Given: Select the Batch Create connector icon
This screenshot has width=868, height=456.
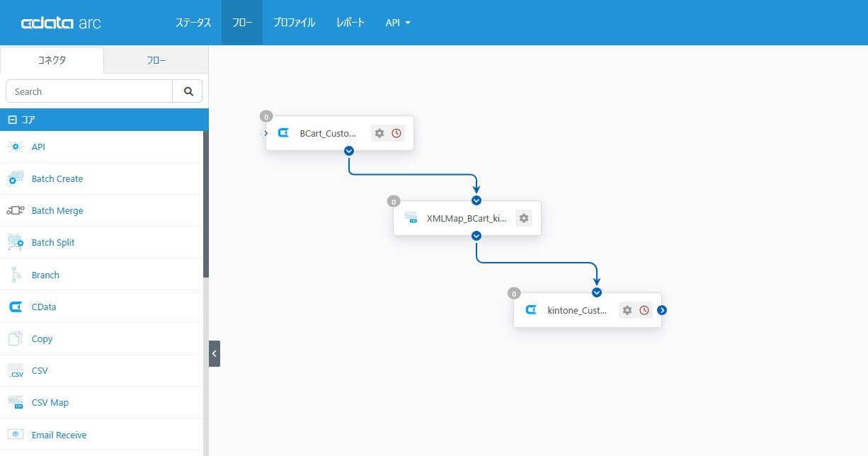Looking at the screenshot, I should pos(16,179).
